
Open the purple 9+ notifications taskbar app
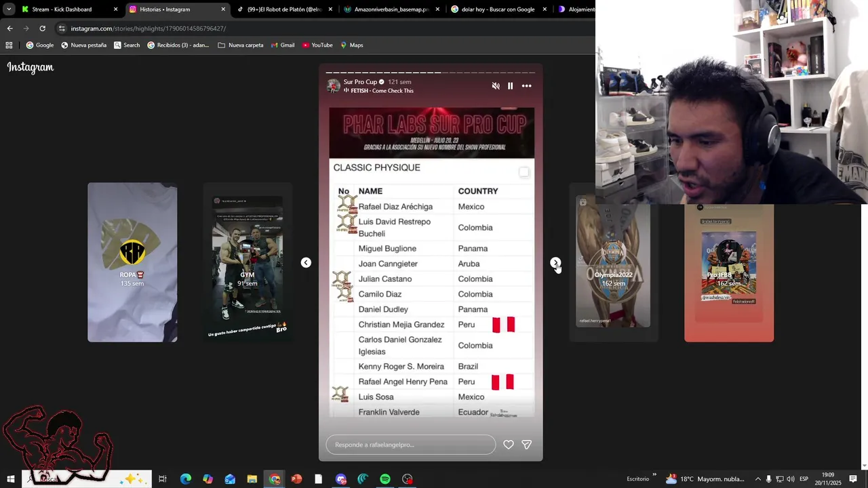coord(340,479)
